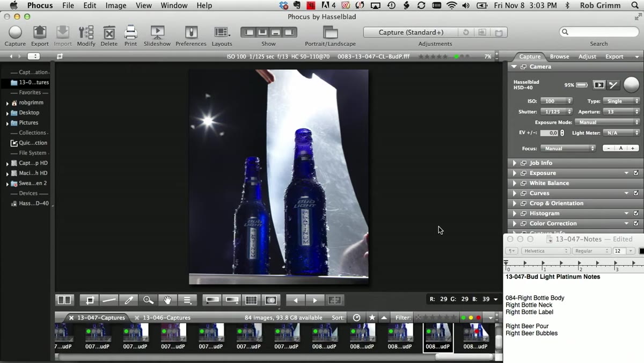Viewport: 644px width, 363px height.
Task: Click the live video button in Camera panel
Action: pos(599,85)
